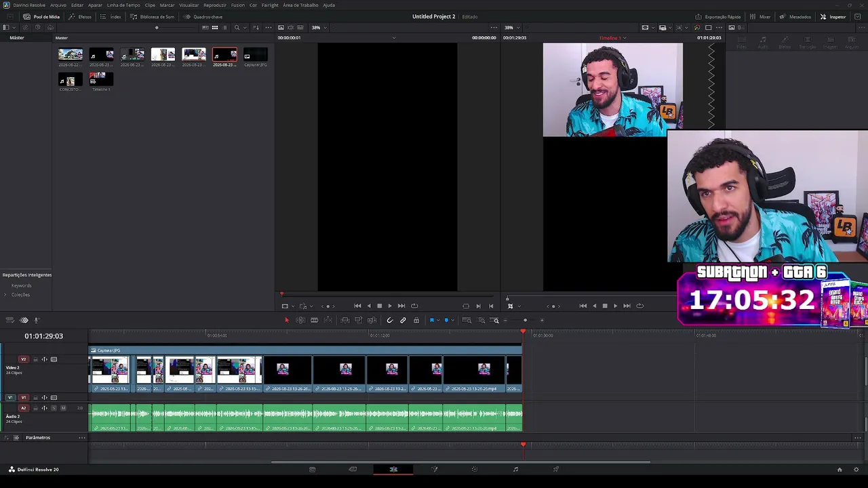
Task: Open the Mixer panel
Action: pyautogui.click(x=760, y=16)
